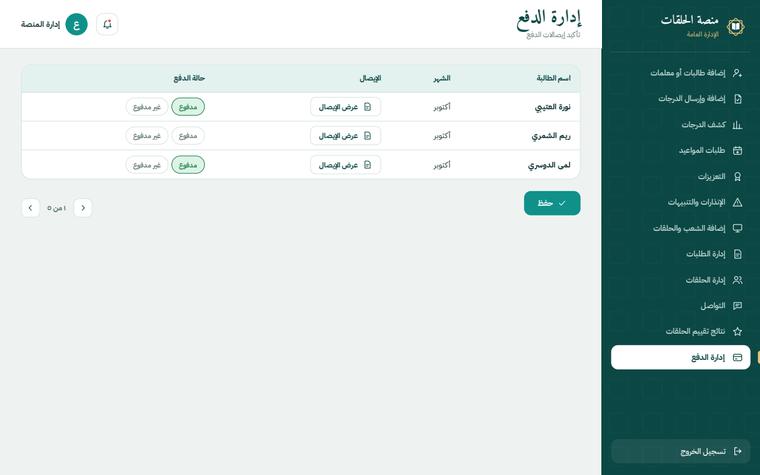Click the student name ريم الشمري
Image resolution: width=760 pixels, height=475 pixels.
tap(551, 136)
